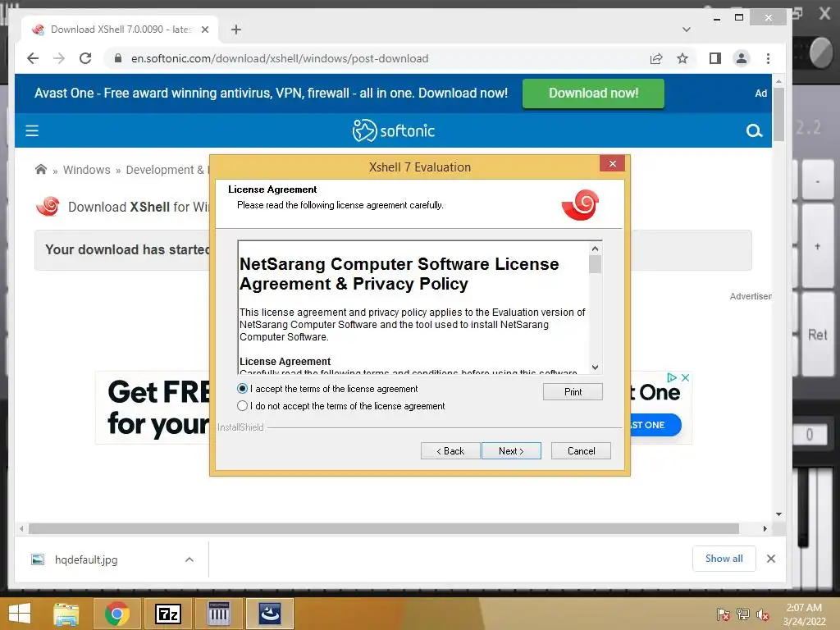The image size is (840, 630).
Task: Click the XShell app logo icon
Action: coord(48,206)
